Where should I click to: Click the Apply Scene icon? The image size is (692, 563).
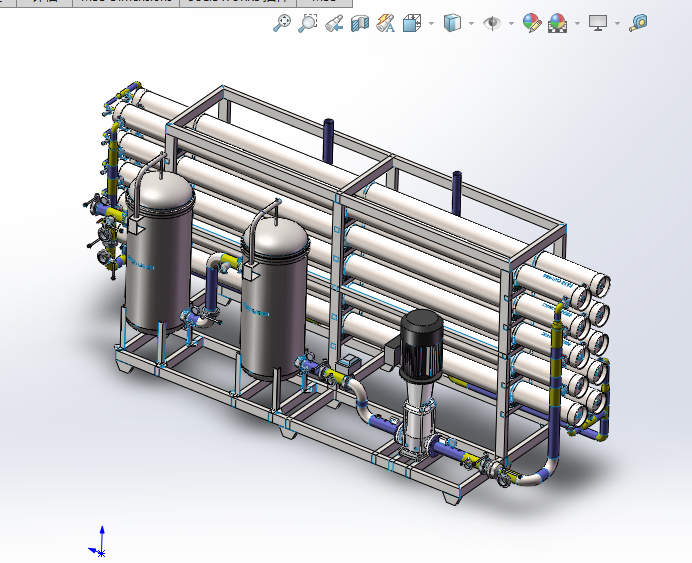tap(558, 23)
